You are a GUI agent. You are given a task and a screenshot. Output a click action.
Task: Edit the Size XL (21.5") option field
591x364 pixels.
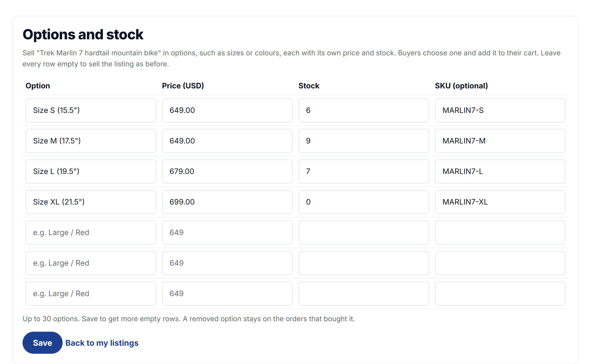[x=91, y=202]
